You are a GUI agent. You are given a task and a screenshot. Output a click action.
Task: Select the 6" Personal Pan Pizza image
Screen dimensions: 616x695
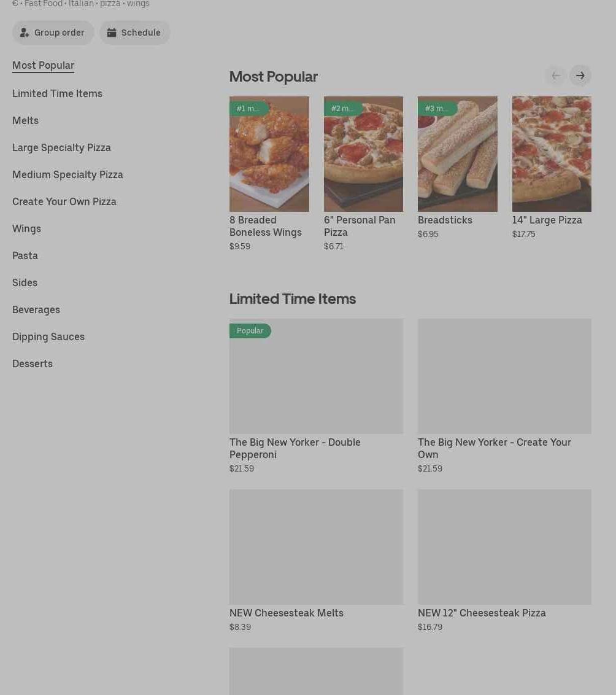point(363,154)
